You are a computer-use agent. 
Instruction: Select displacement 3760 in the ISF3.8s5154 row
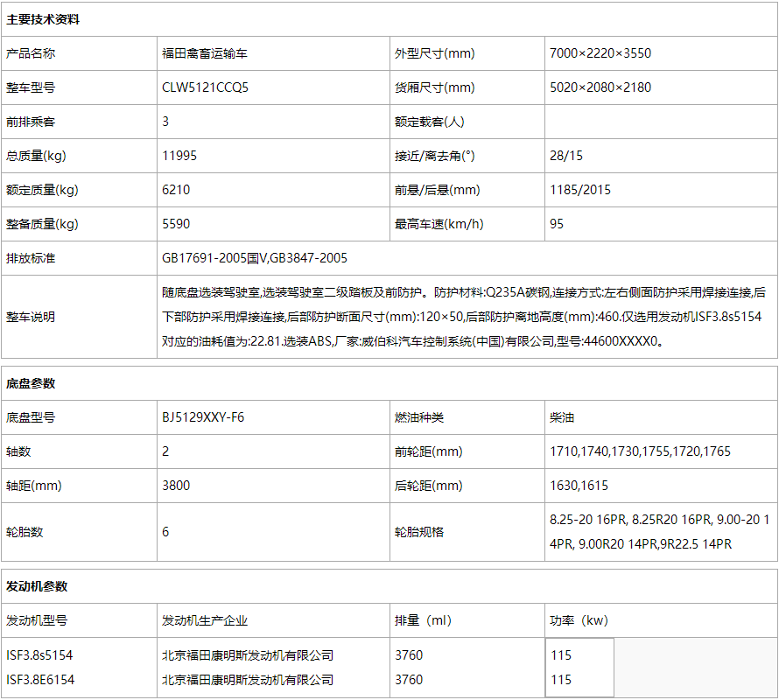(409, 655)
